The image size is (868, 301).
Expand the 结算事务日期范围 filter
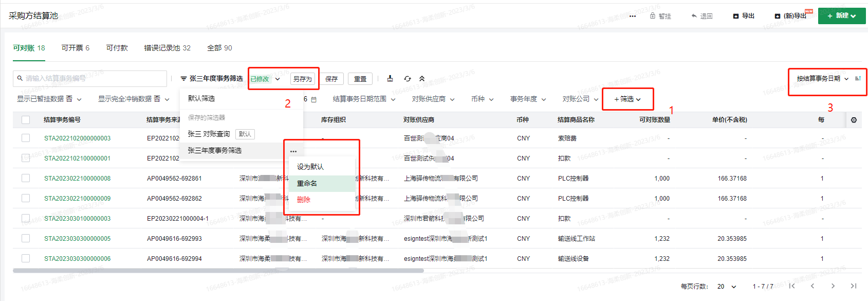pos(364,99)
